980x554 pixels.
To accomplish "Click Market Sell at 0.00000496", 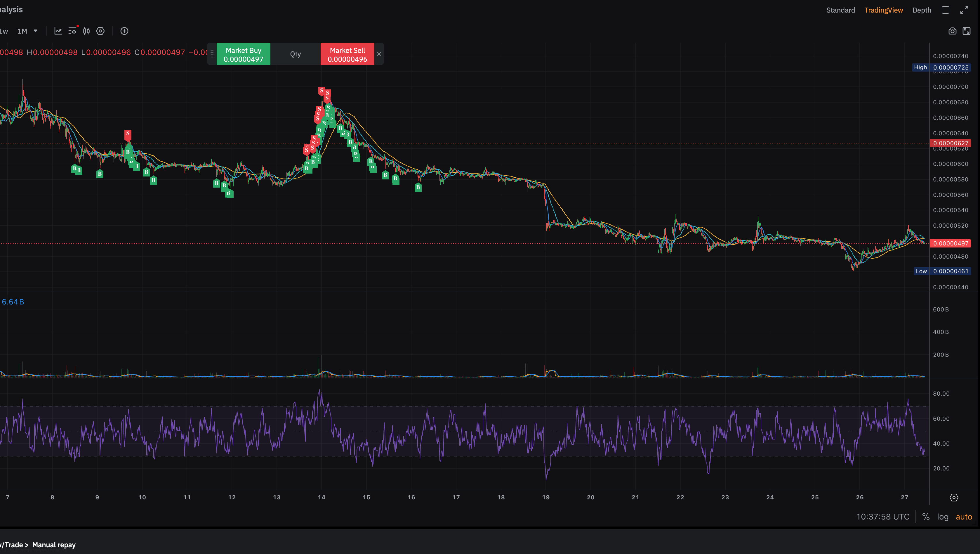I will (x=347, y=54).
